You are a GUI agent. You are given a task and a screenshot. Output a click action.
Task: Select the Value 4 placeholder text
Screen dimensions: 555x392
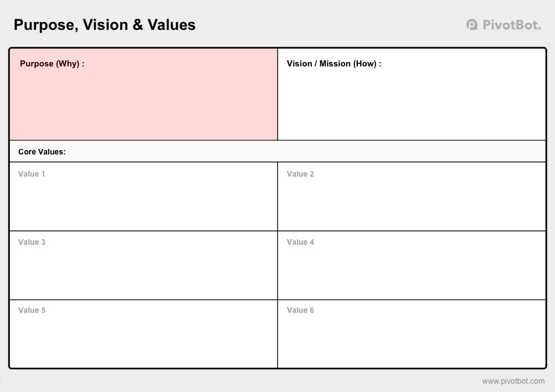click(300, 243)
